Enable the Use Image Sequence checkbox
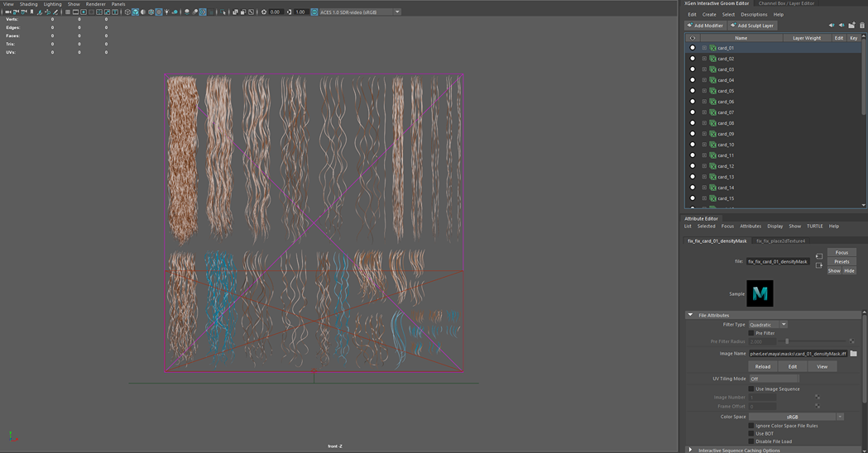Viewport: 868px width, 453px height. (x=751, y=389)
